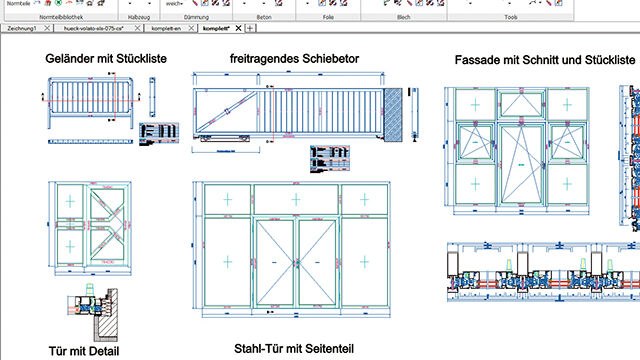The height and width of the screenshot is (360, 640).
Task: Click the last icon in Beton group
Action: point(278,3)
